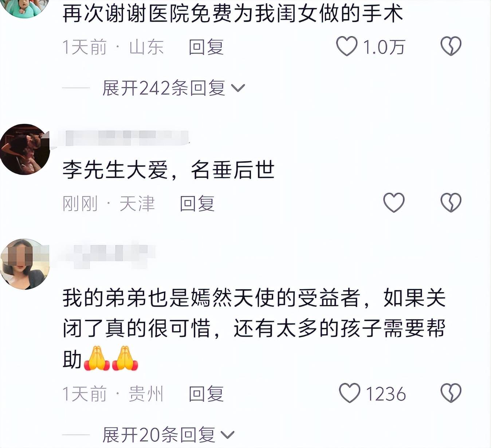Screen dimensions: 491x448
Task: Open the avatar of the 天津 commenter
Action: pos(25,149)
